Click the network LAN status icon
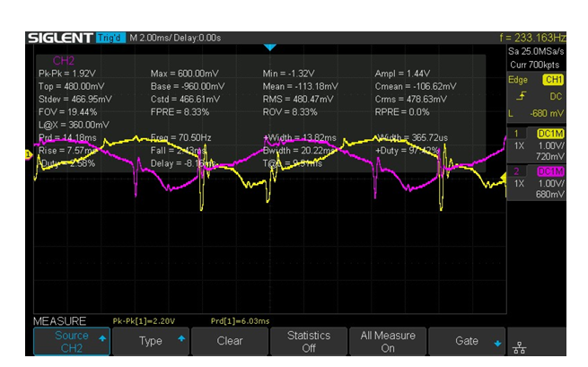The width and height of the screenshot is (588, 367). [519, 348]
